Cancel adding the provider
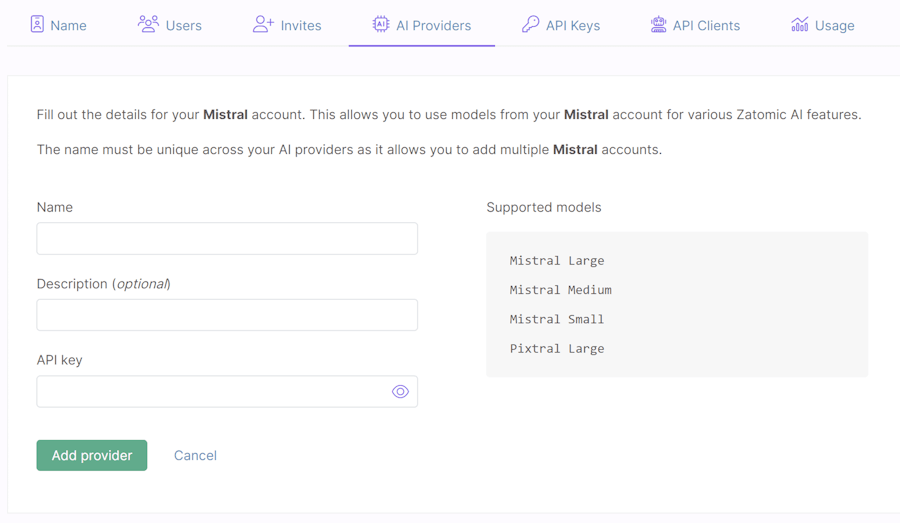Image resolution: width=900 pixels, height=523 pixels. point(195,455)
